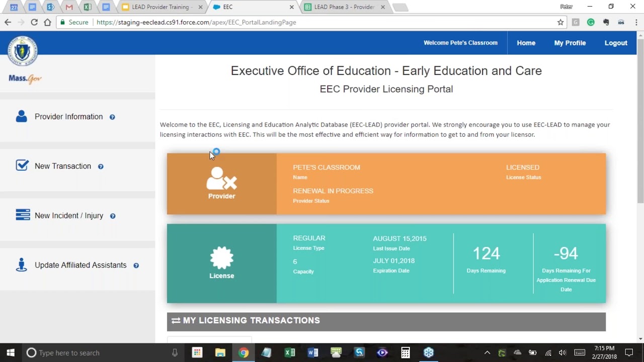Image resolution: width=644 pixels, height=362 pixels.
Task: Open Word from the taskbar
Action: point(313,352)
